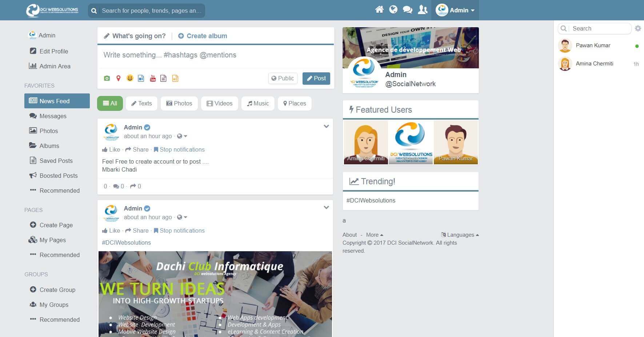Filter feed by Music
The height and width of the screenshot is (337, 644).
click(258, 103)
